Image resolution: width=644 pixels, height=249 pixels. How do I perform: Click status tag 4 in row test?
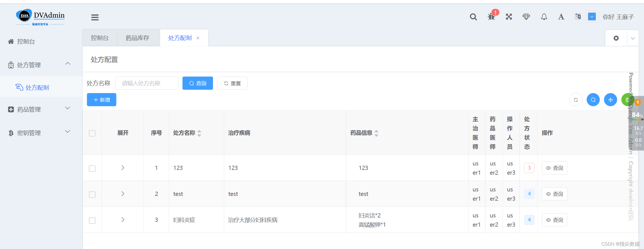[x=529, y=194]
